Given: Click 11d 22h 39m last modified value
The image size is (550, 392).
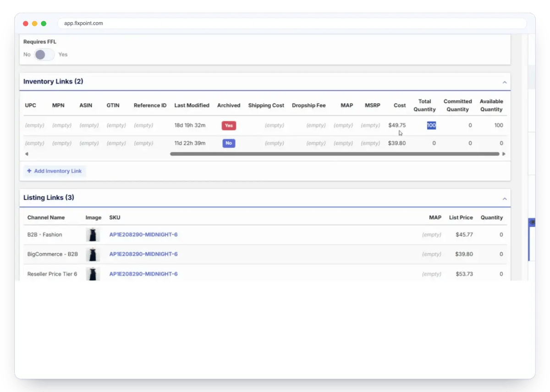Looking at the screenshot, I should (x=190, y=143).
